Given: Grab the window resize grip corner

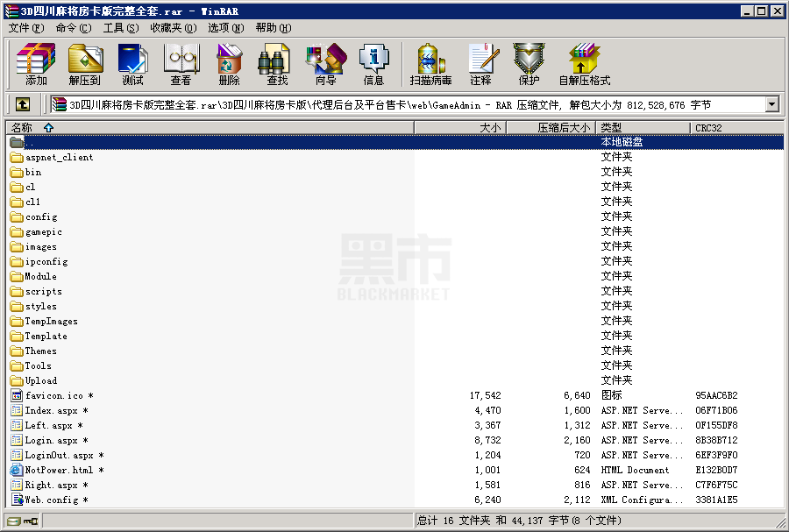Looking at the screenshot, I should [x=780, y=522].
